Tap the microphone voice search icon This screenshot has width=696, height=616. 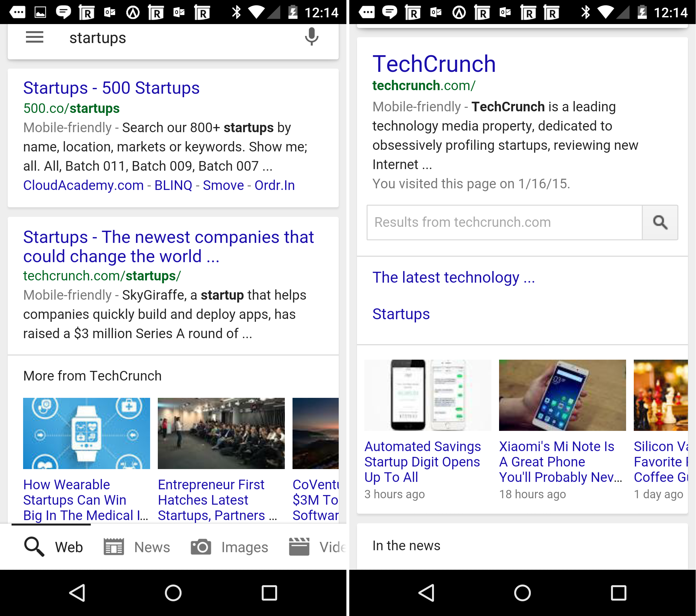(x=311, y=37)
